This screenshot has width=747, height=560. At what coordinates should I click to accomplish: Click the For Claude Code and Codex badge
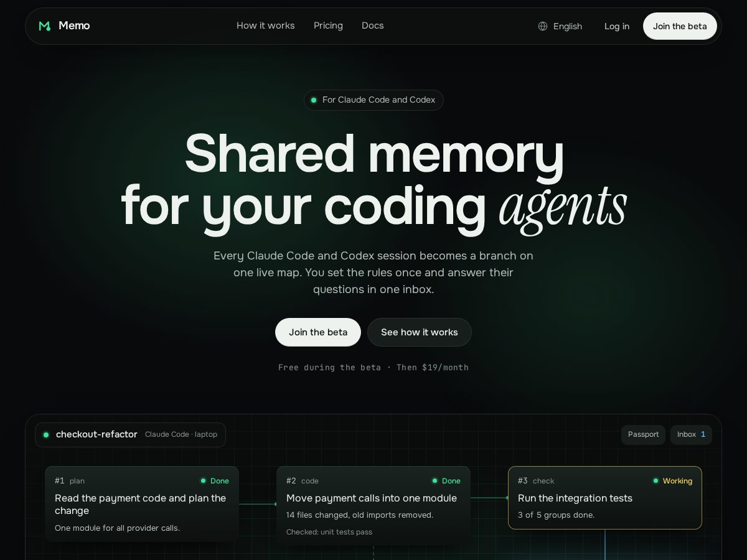point(374,100)
